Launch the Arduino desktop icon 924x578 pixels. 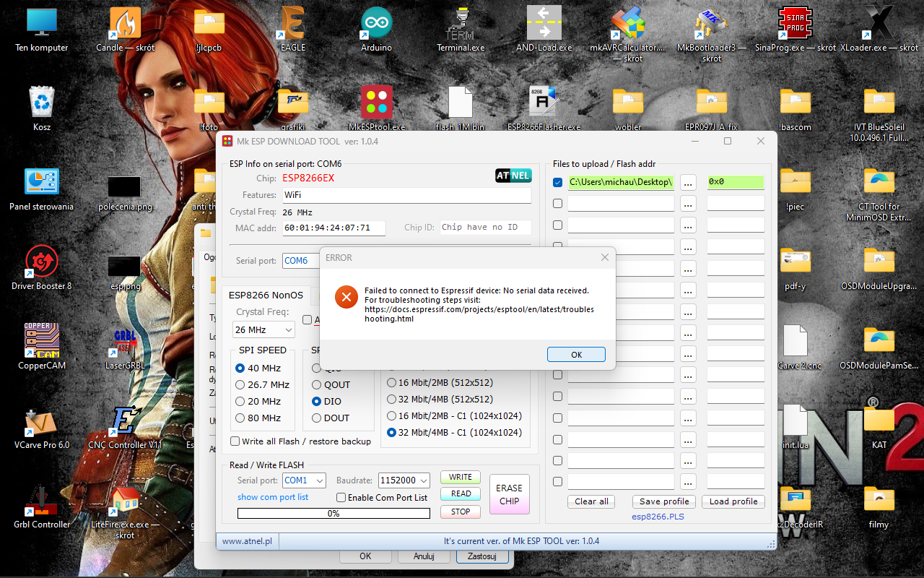(376, 24)
